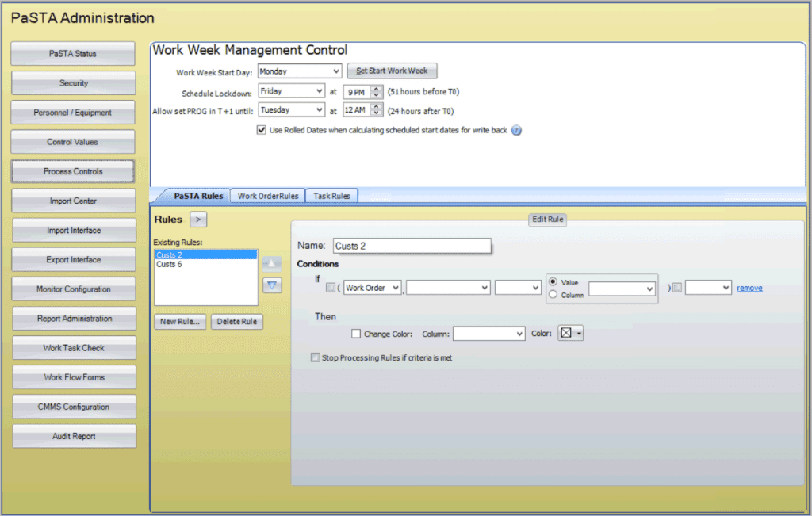
Task: Move selected rule up with the up arrow
Action: 272,263
